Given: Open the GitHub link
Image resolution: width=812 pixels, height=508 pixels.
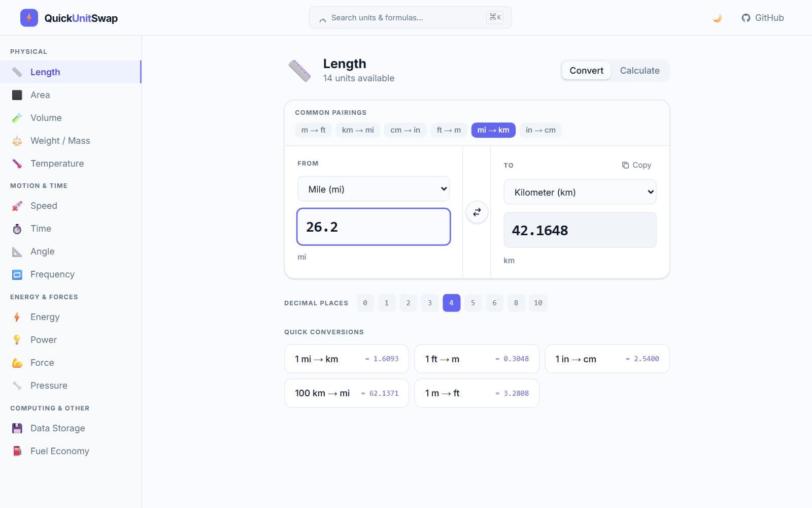Looking at the screenshot, I should pyautogui.click(x=762, y=18).
